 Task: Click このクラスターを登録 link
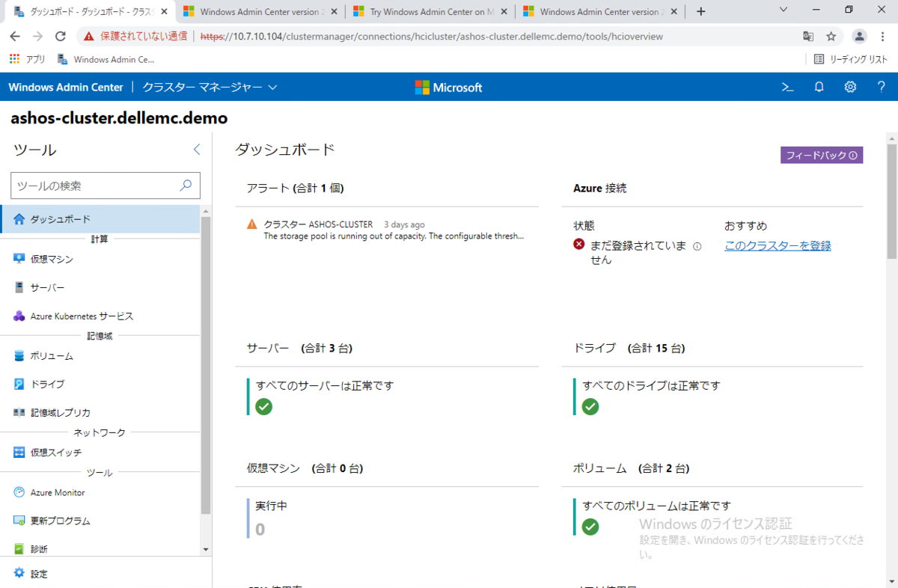pyautogui.click(x=778, y=245)
